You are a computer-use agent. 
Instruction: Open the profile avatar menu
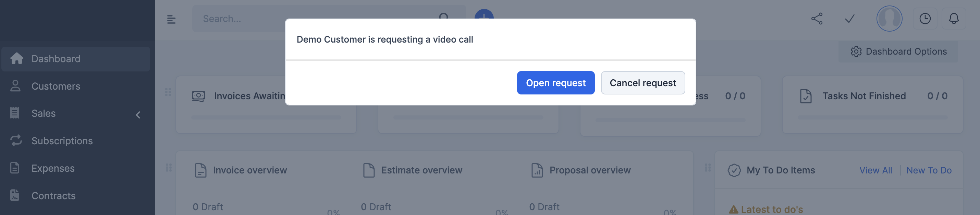tap(890, 18)
